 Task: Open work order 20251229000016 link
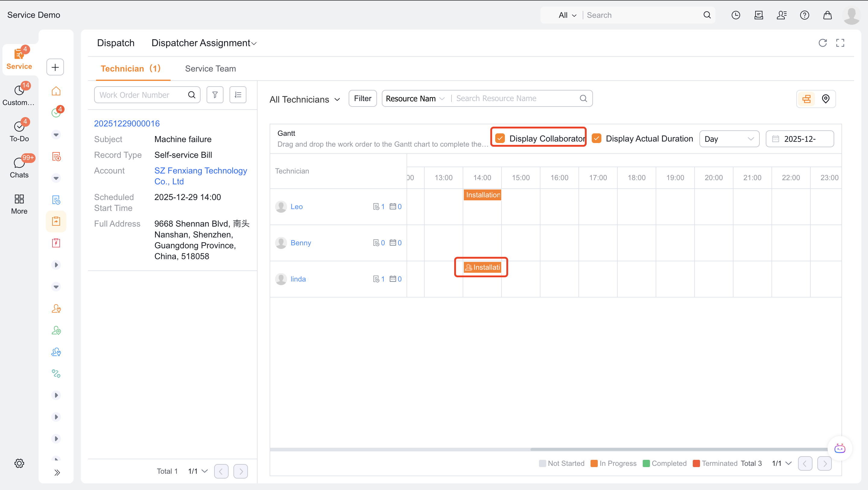(127, 123)
